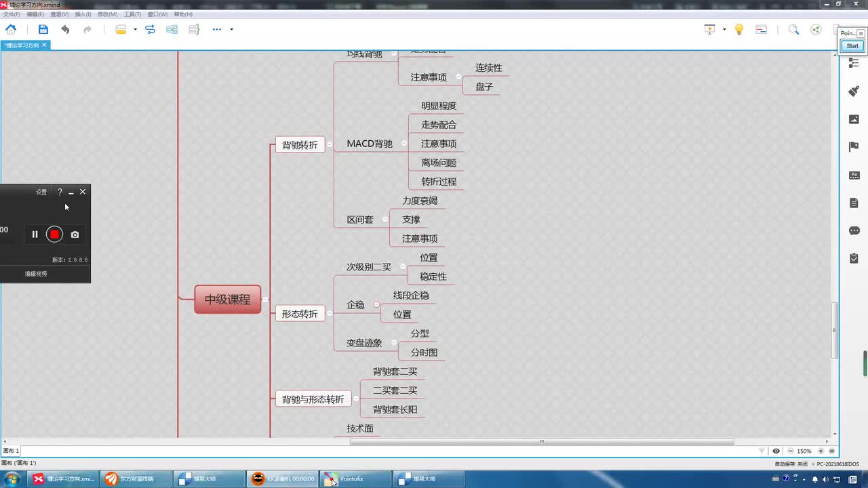868x488 pixels.
Task: Open the Home icon in toolbar
Action: (x=11, y=29)
